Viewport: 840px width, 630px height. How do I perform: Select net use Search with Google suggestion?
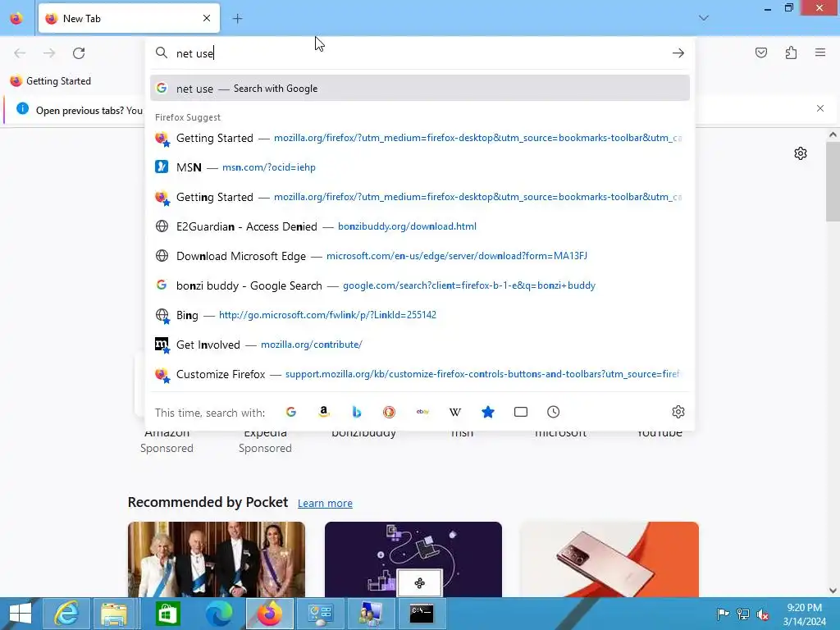pyautogui.click(x=419, y=89)
